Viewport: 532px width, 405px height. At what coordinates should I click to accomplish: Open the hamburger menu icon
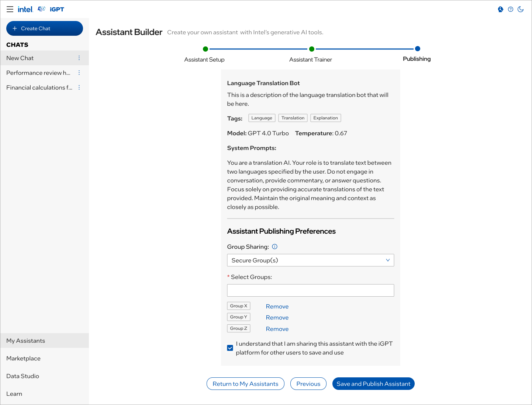pyautogui.click(x=10, y=9)
